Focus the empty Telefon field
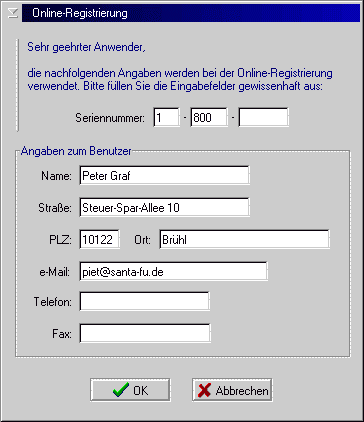 pos(145,301)
